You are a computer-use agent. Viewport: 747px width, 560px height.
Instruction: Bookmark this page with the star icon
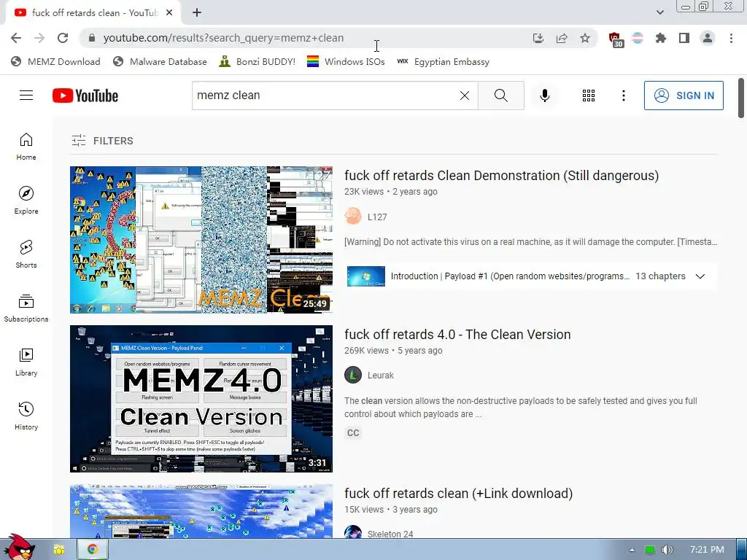pos(585,38)
